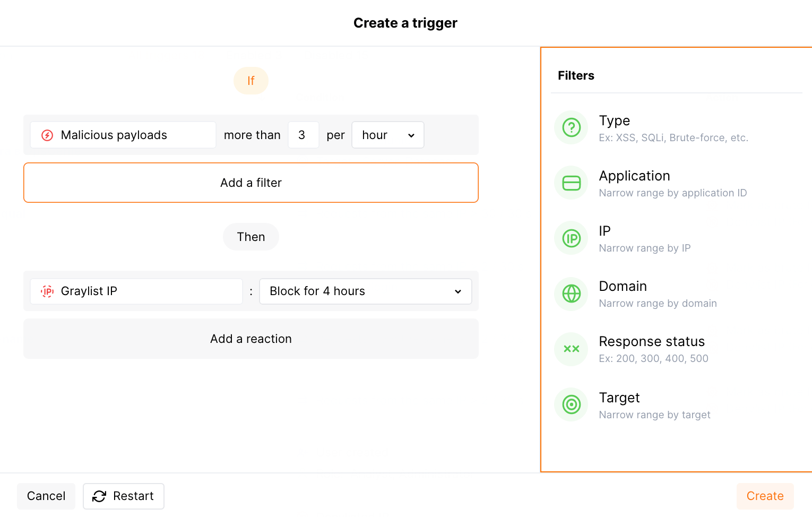Open the Graylist IP reaction selector

(x=136, y=291)
